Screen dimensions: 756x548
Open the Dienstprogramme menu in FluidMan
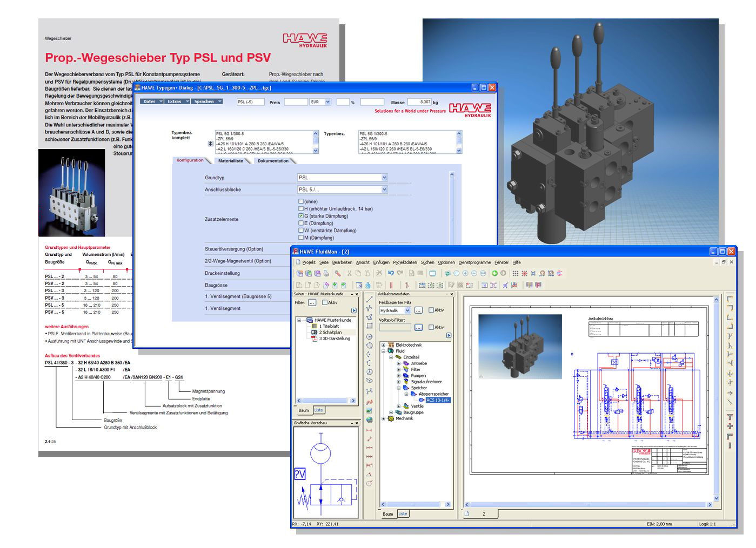474,262
